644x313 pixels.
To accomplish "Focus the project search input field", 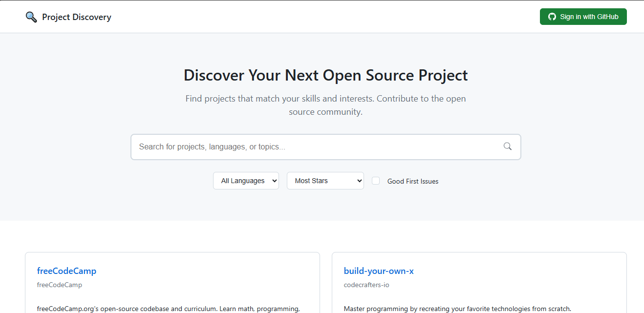I will click(x=326, y=147).
